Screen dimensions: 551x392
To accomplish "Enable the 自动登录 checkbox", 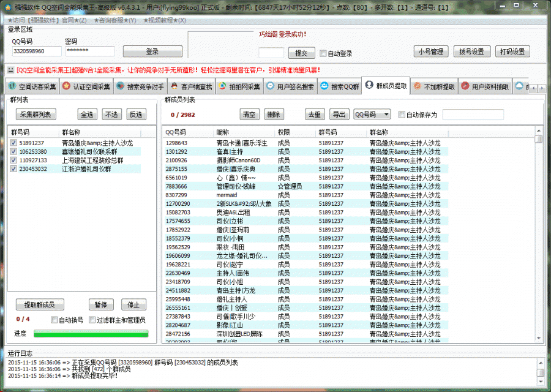I will click(x=323, y=53).
